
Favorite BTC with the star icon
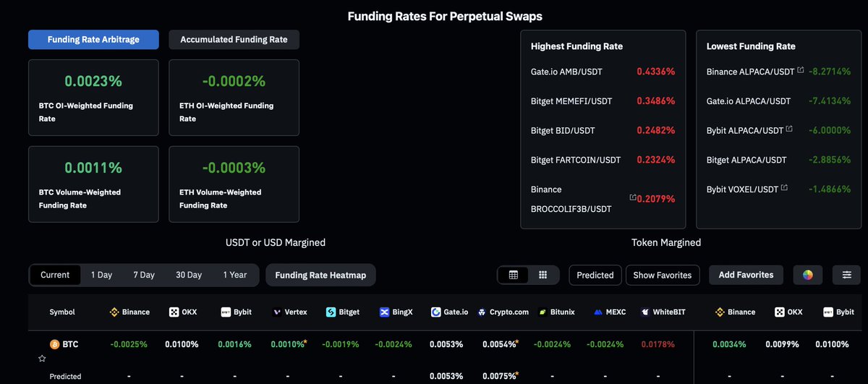(42, 359)
